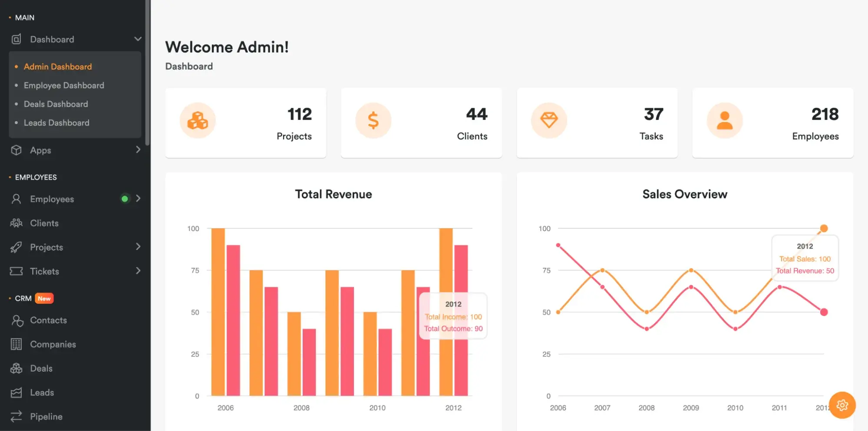Expand the Apps submenu arrow

pos(138,150)
